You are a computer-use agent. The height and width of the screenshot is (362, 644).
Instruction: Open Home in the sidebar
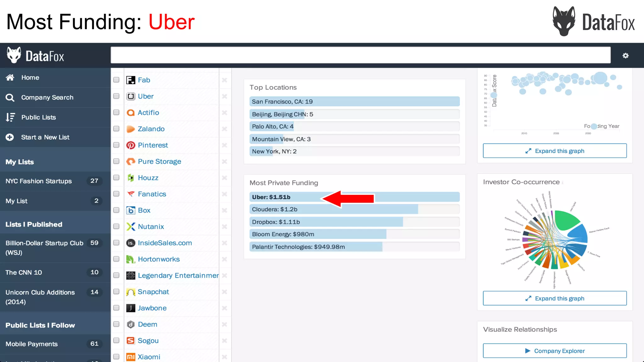coord(55,78)
